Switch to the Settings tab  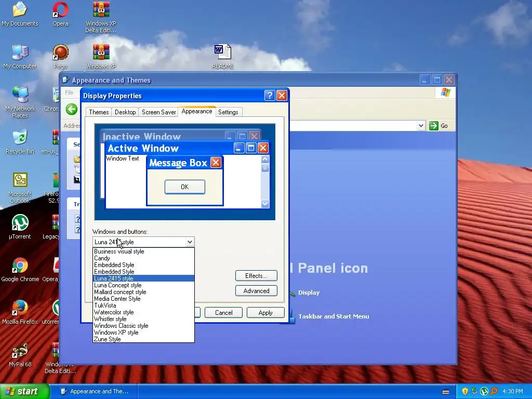pyautogui.click(x=228, y=112)
